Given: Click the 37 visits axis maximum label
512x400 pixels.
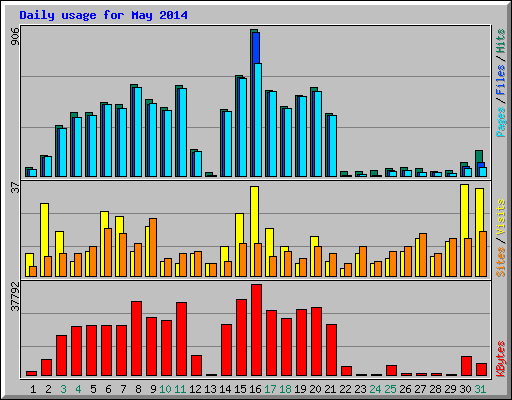Looking at the screenshot, I should 15,188.
